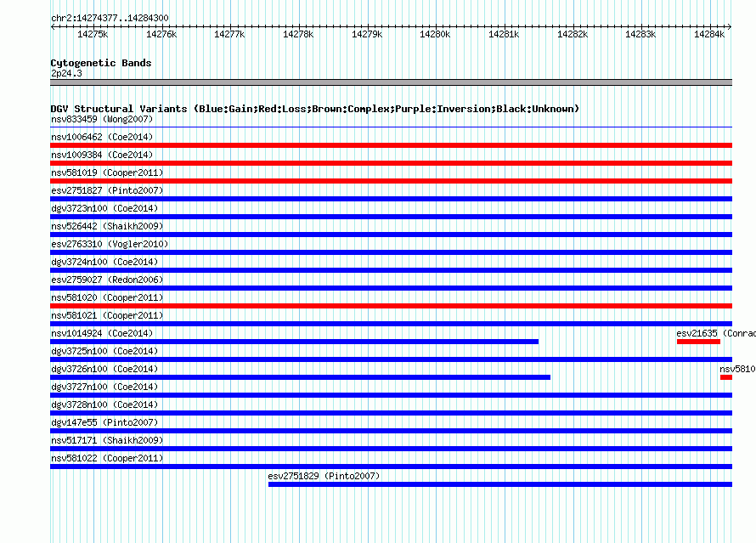Click the nsv581019 (Cooper2011) label

(107, 173)
